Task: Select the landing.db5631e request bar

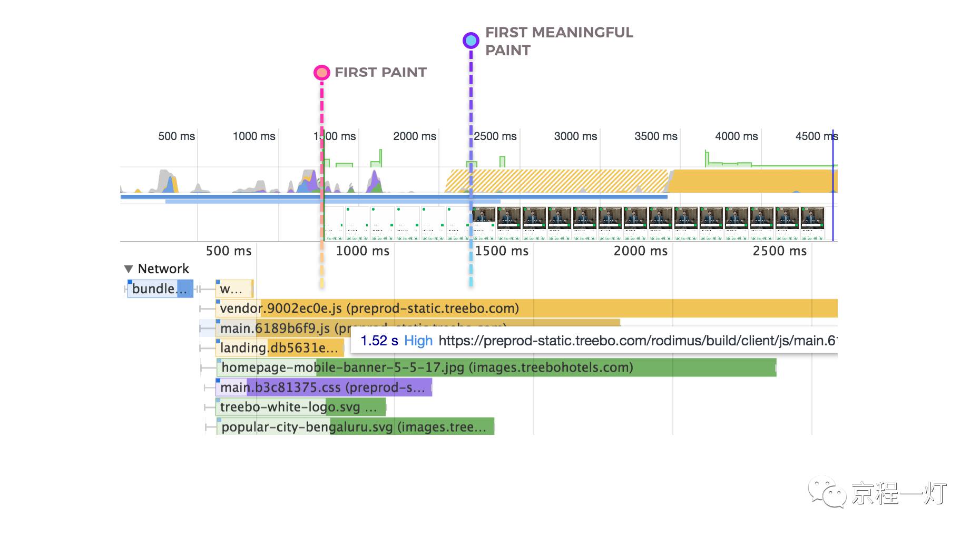Action: (x=280, y=348)
